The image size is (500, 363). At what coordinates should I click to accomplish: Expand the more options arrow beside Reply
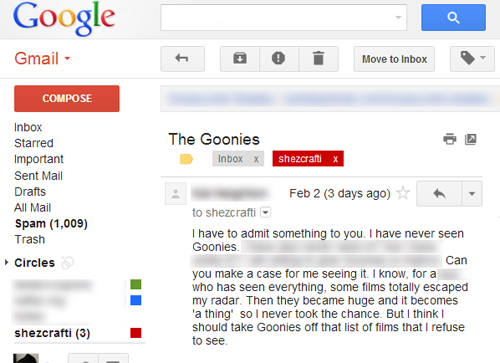pyautogui.click(x=472, y=194)
